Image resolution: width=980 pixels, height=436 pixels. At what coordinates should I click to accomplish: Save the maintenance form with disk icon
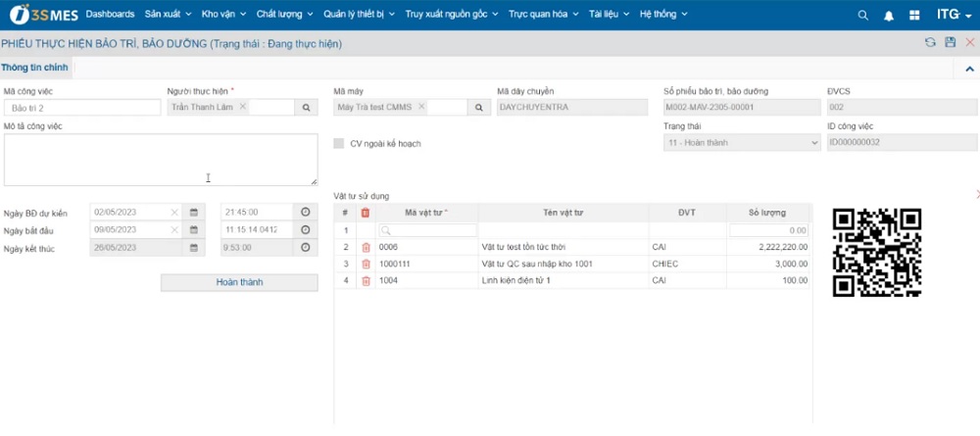point(950,42)
